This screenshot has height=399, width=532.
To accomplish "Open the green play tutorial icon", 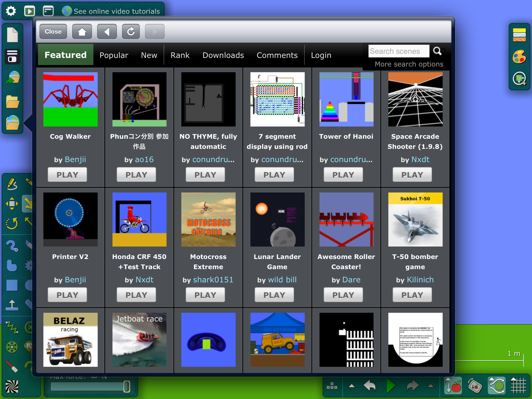I will pyautogui.click(x=29, y=11).
